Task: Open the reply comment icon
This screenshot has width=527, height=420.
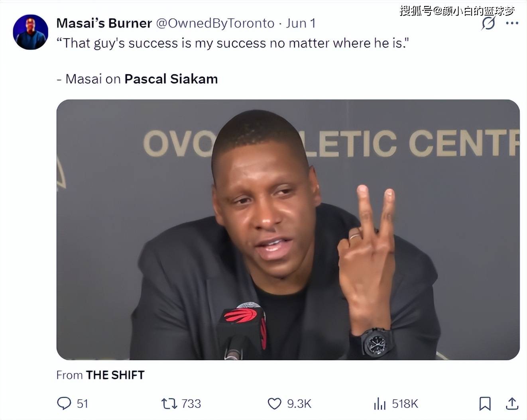Action: click(64, 403)
